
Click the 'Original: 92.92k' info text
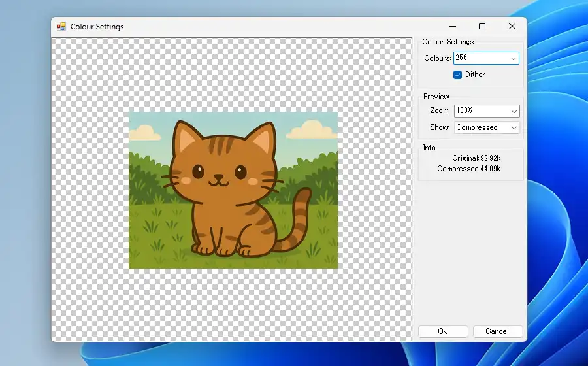point(476,158)
